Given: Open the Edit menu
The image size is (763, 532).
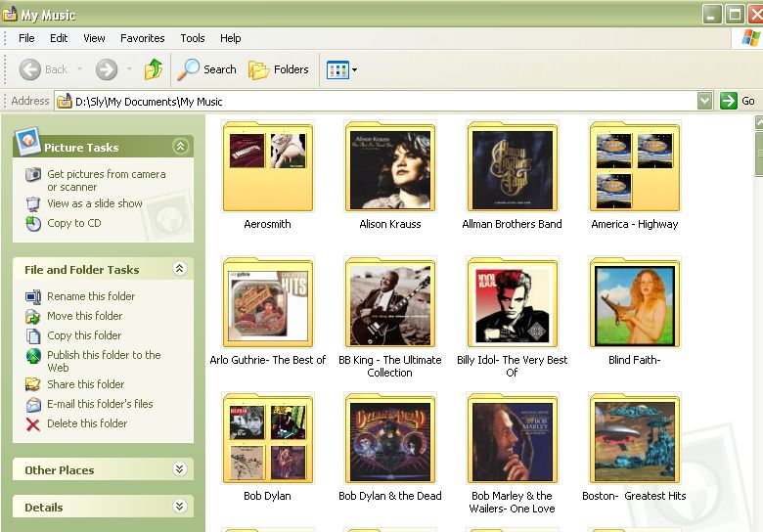Looking at the screenshot, I should tap(59, 38).
